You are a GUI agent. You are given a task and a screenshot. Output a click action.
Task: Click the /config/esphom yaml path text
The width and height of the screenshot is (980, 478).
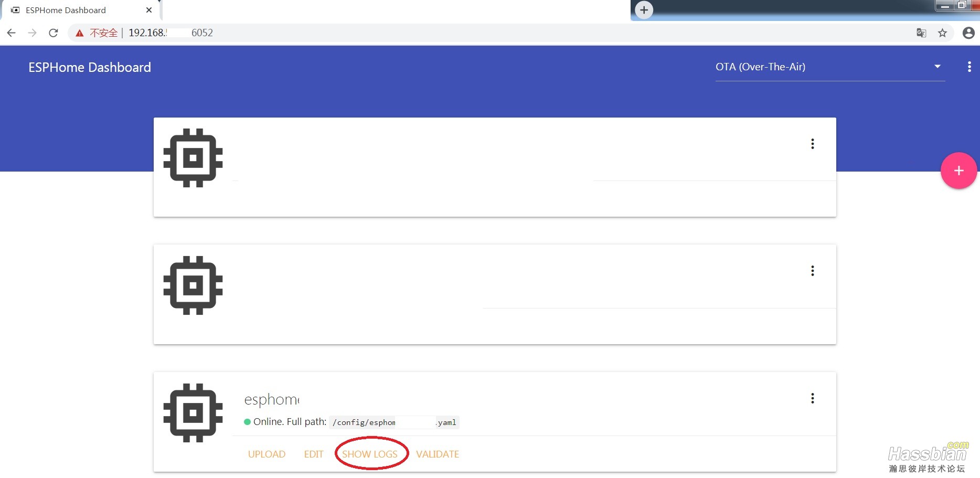[394, 422]
